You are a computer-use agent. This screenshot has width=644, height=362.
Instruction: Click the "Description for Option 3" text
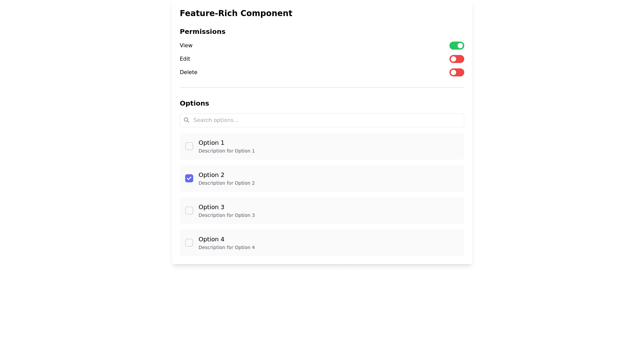pos(226,215)
